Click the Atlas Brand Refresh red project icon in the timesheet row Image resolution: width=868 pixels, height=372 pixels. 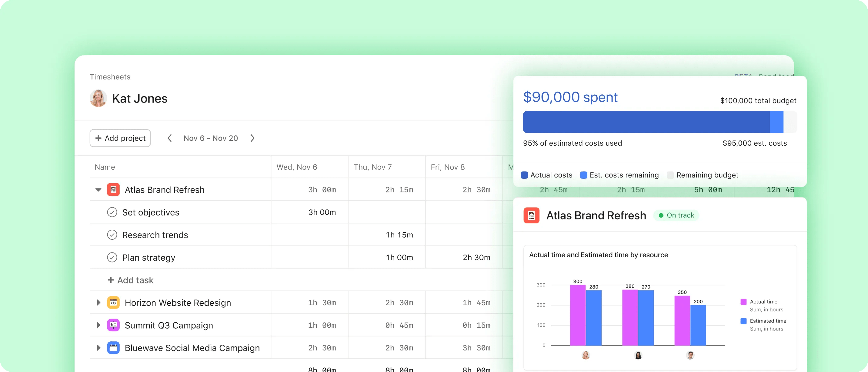click(113, 190)
